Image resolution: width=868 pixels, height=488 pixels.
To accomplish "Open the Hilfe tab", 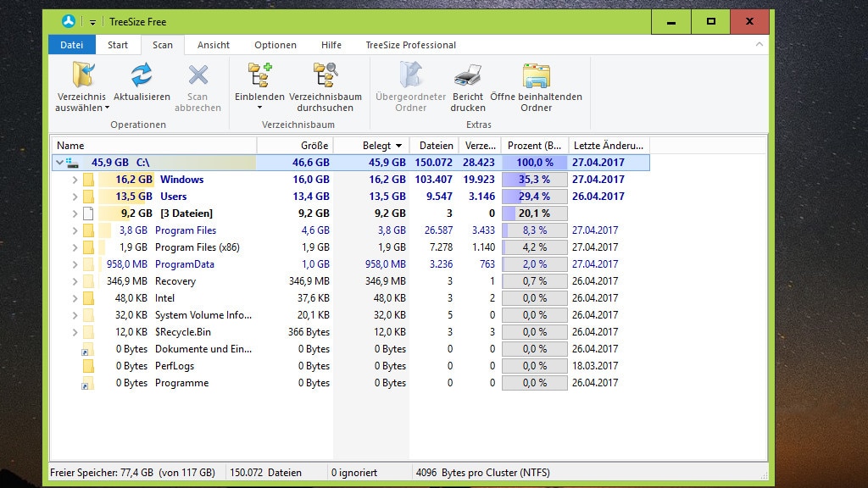I will coord(331,45).
